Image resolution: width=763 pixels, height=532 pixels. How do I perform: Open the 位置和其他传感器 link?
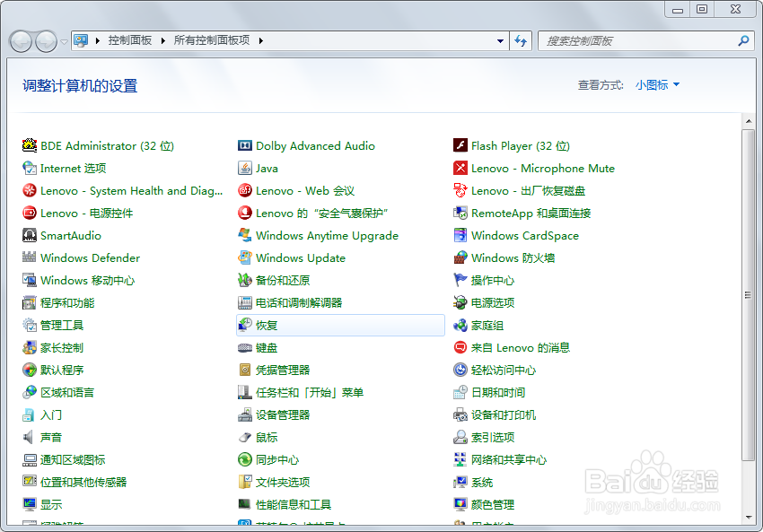[x=83, y=482]
